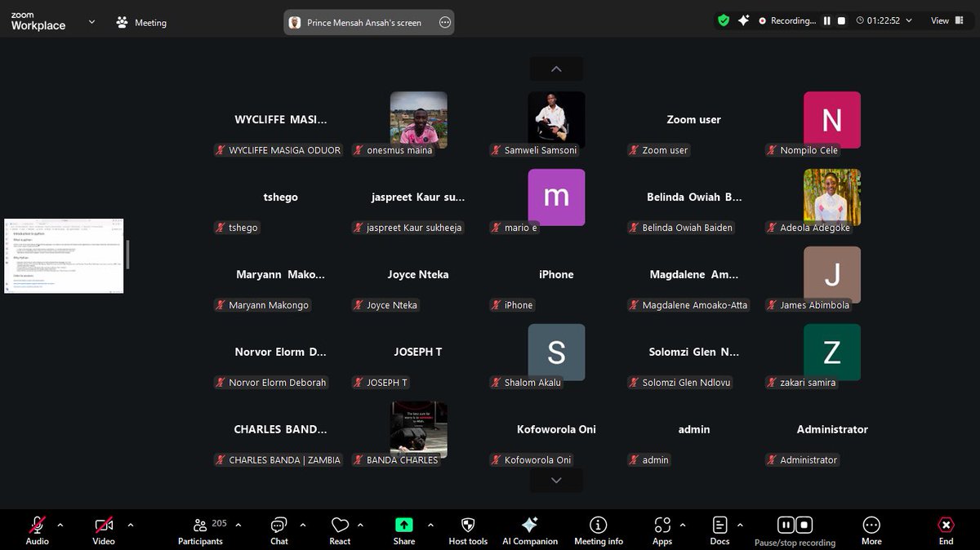
Task: Pause recording using the bottom toolbar button
Action: click(786, 525)
